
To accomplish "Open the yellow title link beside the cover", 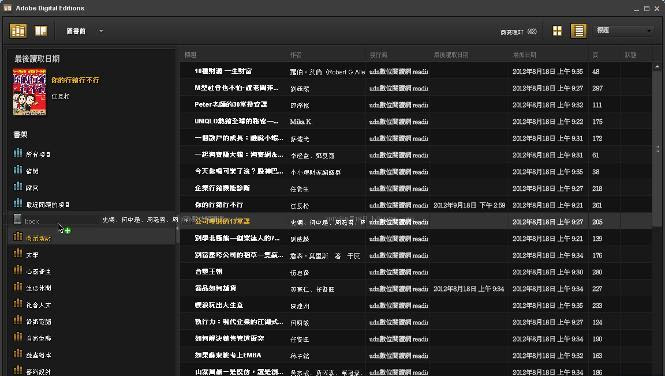I will [75, 80].
